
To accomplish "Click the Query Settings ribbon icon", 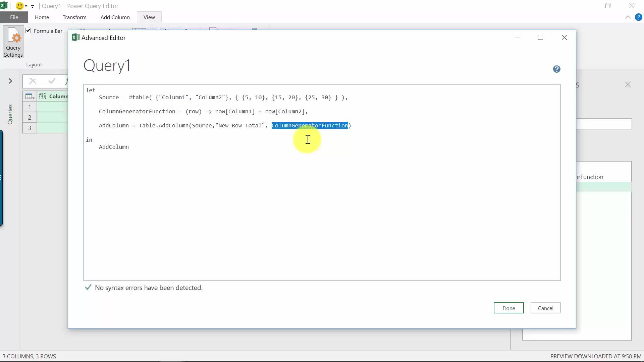I will point(13,42).
